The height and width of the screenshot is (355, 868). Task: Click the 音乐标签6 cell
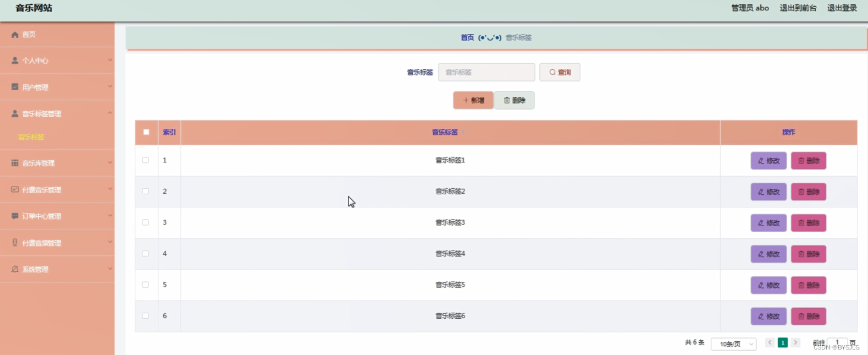[450, 316]
